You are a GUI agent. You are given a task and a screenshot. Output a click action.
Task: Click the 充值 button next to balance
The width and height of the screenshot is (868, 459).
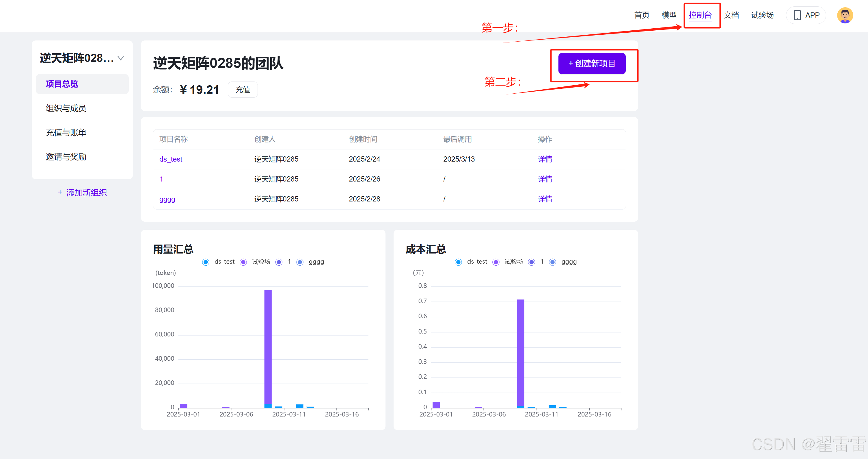(243, 90)
